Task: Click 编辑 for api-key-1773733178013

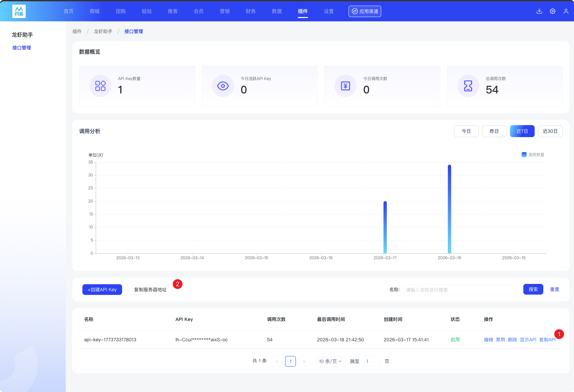Action: tap(489, 340)
